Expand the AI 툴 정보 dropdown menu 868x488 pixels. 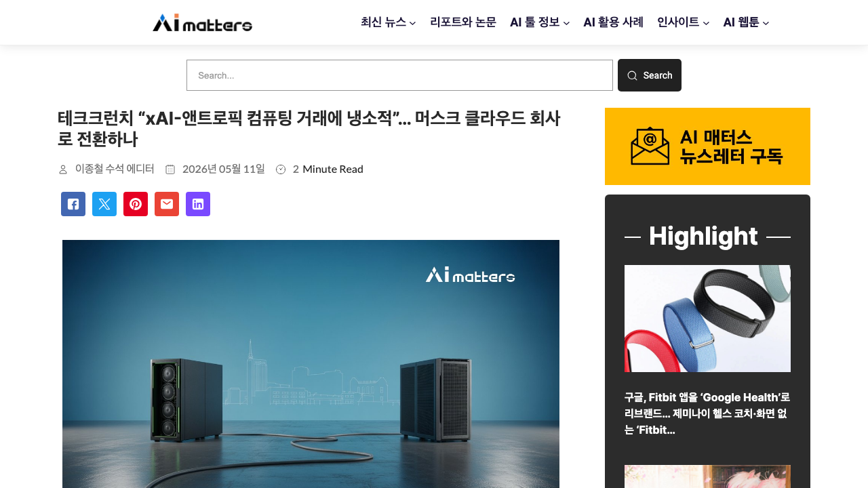[540, 22]
